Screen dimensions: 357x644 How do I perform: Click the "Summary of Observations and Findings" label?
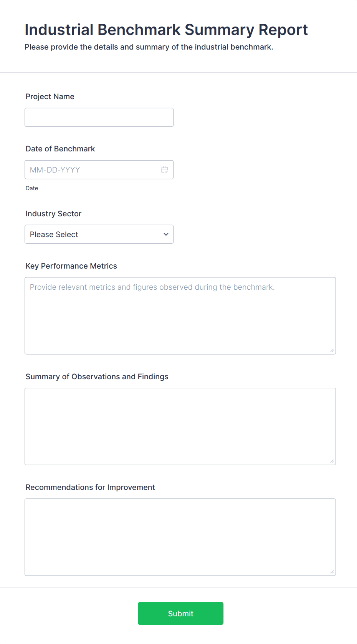pyautogui.click(x=97, y=377)
